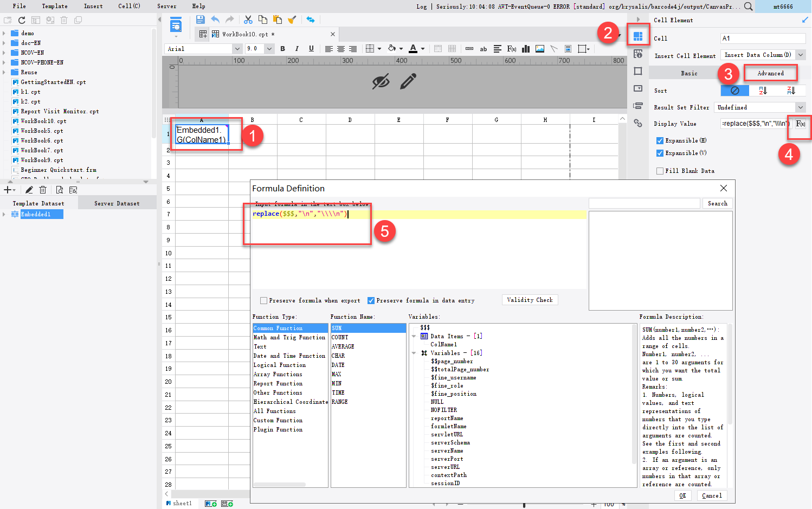The height and width of the screenshot is (509, 812).
Task: Refresh the file tree
Action: click(22, 20)
